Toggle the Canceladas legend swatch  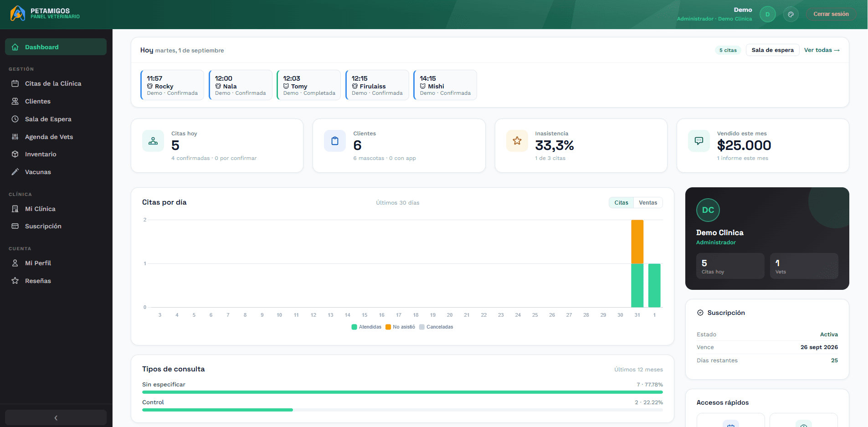[x=421, y=327]
